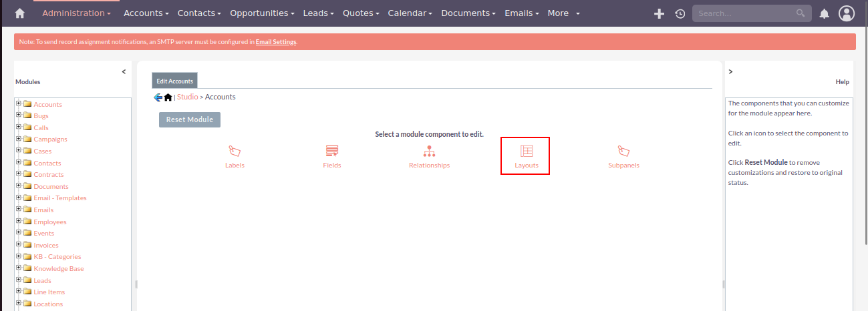Collapse the Modules left panel
The image size is (868, 311).
coord(124,71)
